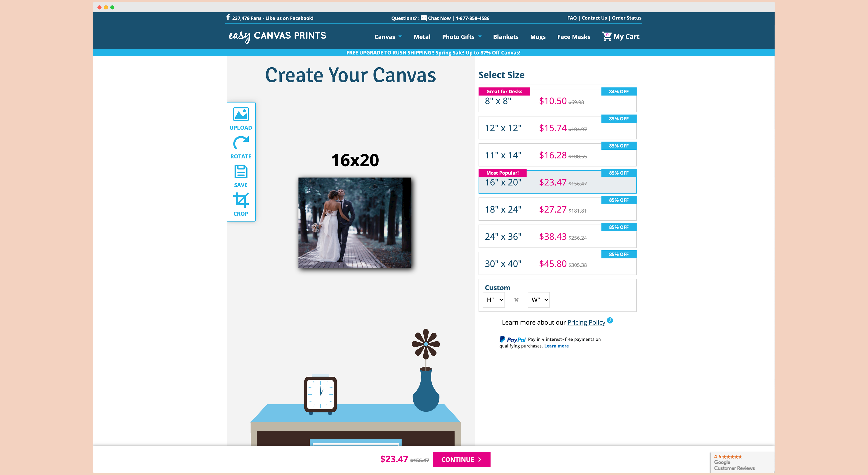This screenshot has width=868, height=475.
Task: Open the custom height H" dropdown
Action: (x=494, y=300)
